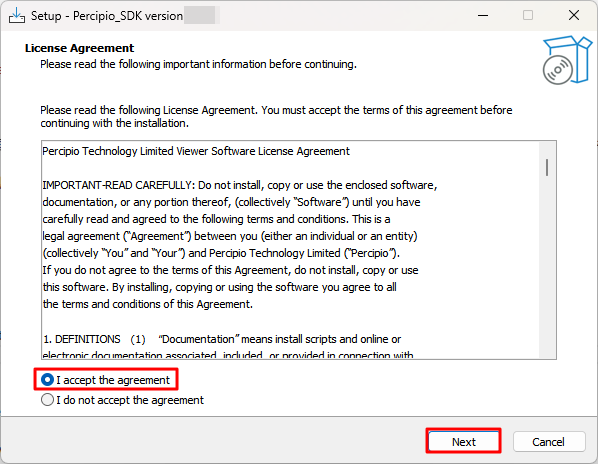Click the "If you do not agree" license line
Screen dimensions: 598x464
230,270
